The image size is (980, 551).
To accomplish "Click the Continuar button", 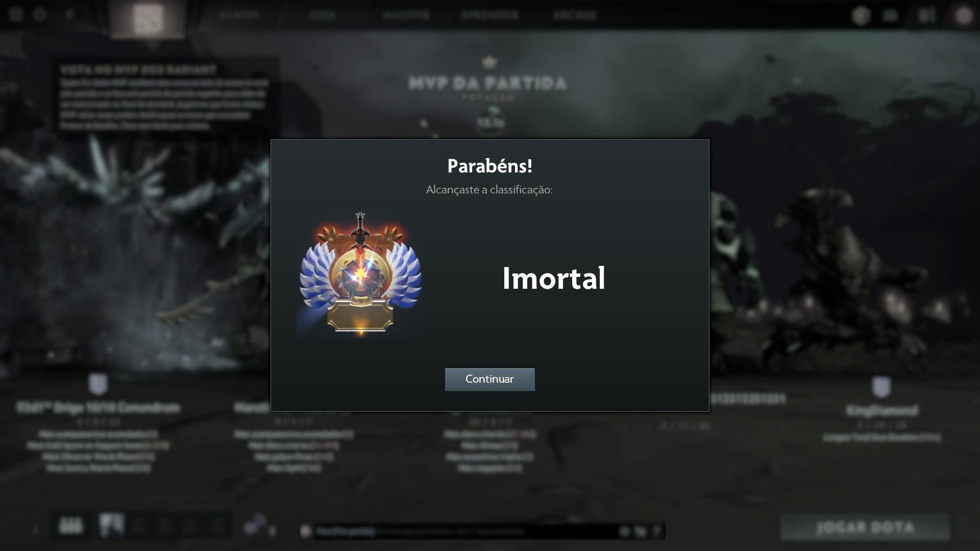I will [489, 379].
